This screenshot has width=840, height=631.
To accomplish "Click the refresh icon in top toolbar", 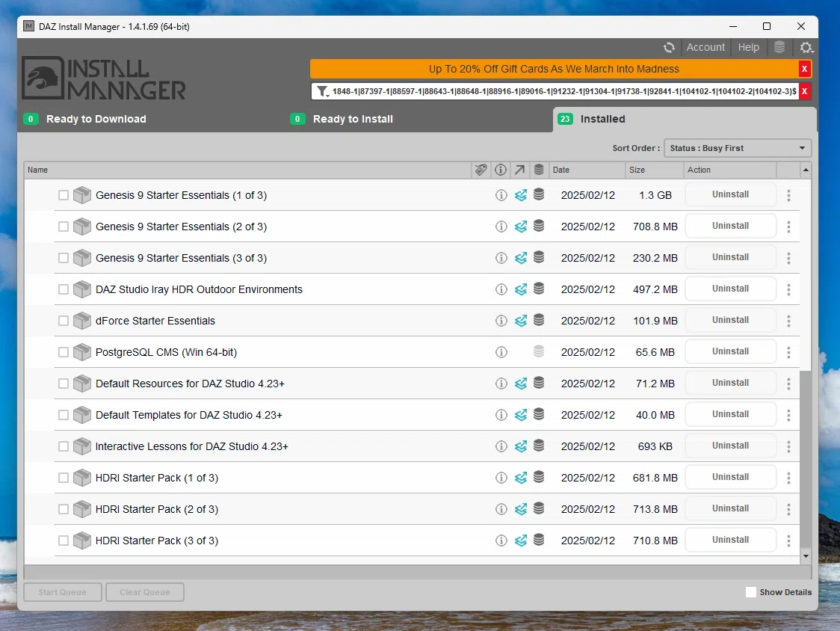I will pos(669,47).
